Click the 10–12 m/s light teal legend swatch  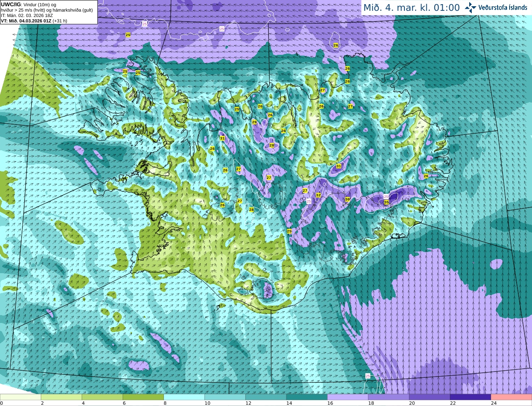click(225, 397)
